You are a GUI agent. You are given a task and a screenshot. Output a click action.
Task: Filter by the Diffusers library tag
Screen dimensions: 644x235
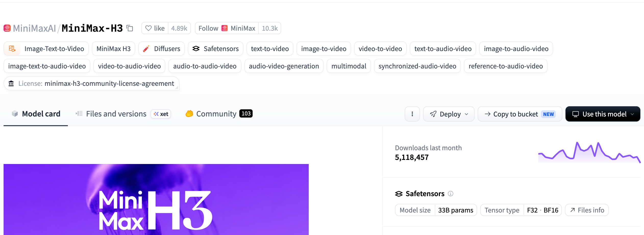(x=162, y=49)
